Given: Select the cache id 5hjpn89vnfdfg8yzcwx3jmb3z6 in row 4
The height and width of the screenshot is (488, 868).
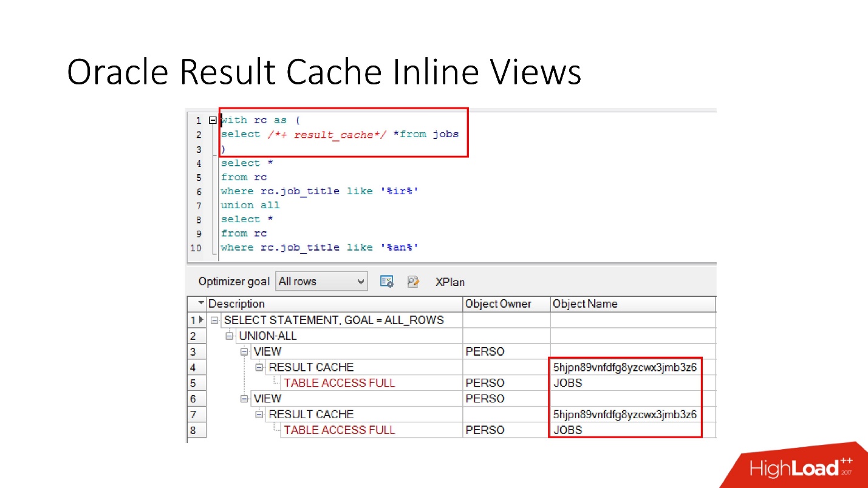Looking at the screenshot, I should (624, 367).
